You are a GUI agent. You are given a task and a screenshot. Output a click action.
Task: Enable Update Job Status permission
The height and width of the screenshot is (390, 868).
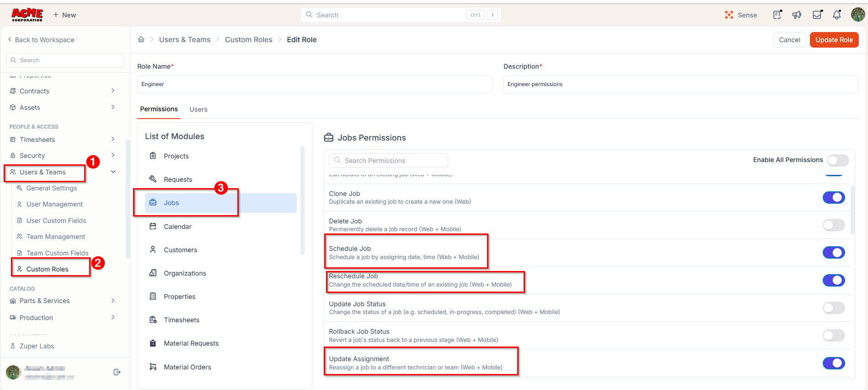pyautogui.click(x=834, y=308)
